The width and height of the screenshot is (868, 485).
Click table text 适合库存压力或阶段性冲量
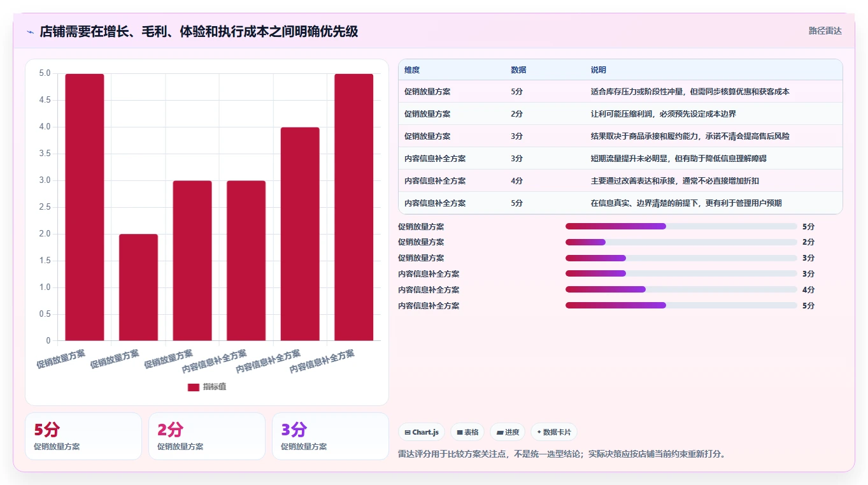(637, 92)
